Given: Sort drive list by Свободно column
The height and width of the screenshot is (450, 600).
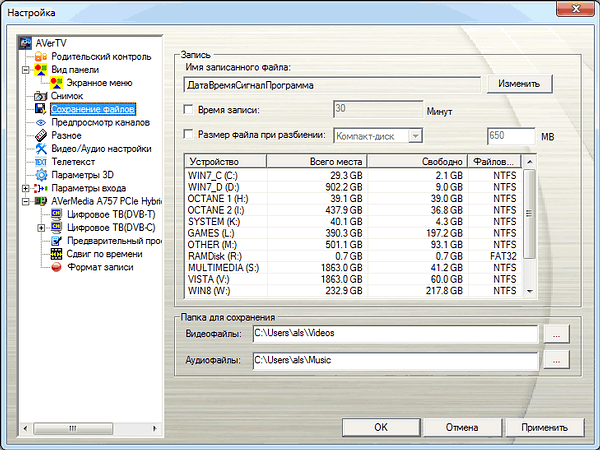Looking at the screenshot, I should 416,161.
